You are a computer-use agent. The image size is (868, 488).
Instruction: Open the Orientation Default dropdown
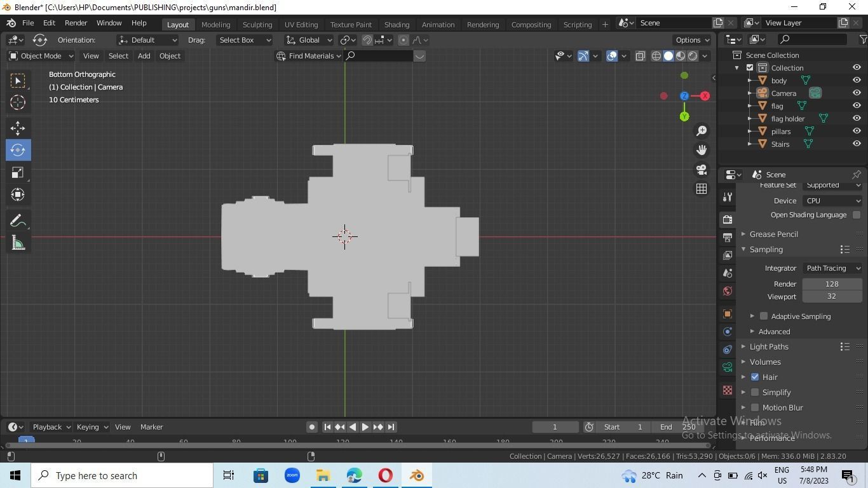point(148,40)
